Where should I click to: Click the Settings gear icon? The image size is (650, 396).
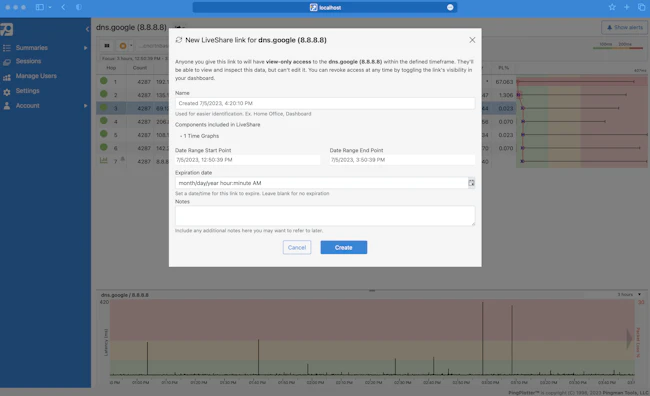click(7, 92)
